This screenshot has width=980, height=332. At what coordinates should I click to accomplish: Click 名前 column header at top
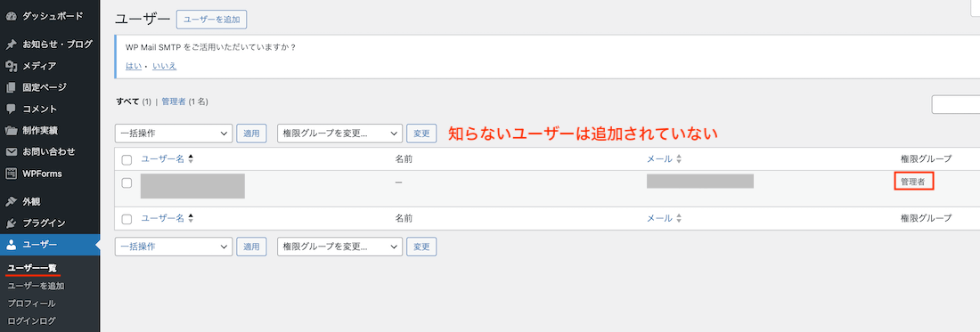[404, 159]
